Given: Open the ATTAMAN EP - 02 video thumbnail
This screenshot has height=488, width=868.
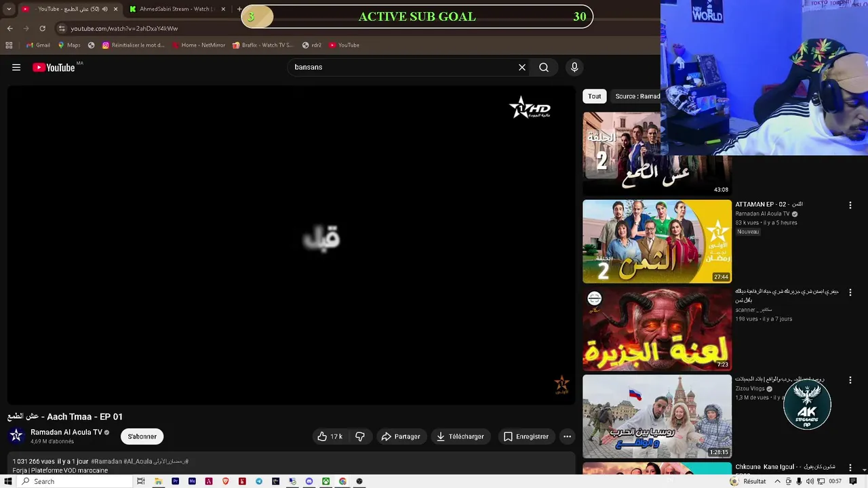Looking at the screenshot, I should pos(657,241).
